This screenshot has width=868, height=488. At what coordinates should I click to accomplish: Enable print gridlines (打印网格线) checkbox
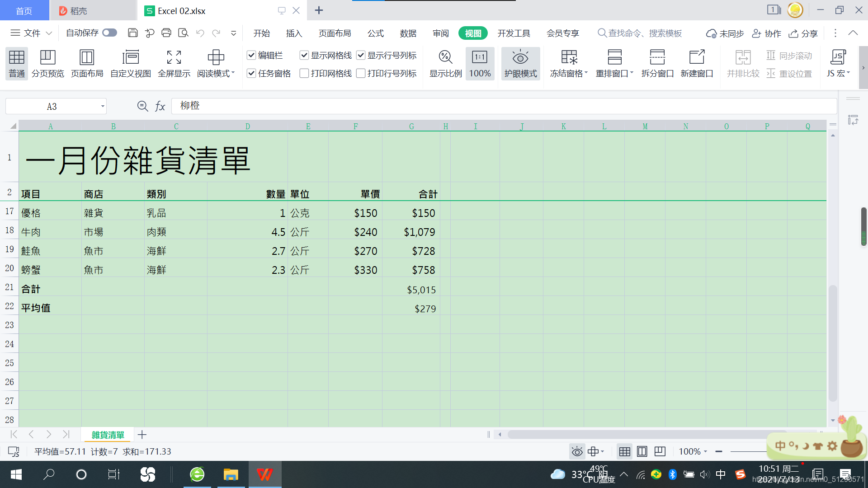(304, 73)
